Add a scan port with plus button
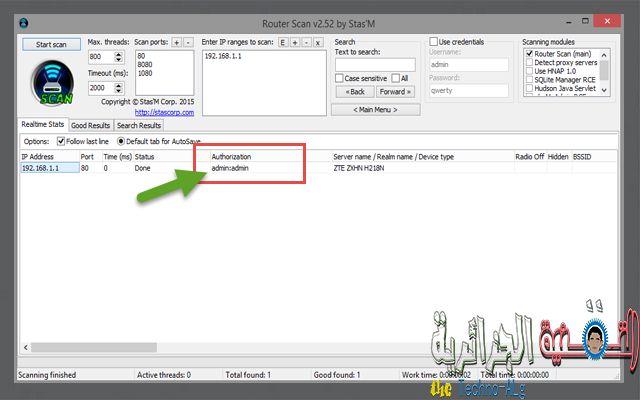640x400 pixels. (x=176, y=42)
